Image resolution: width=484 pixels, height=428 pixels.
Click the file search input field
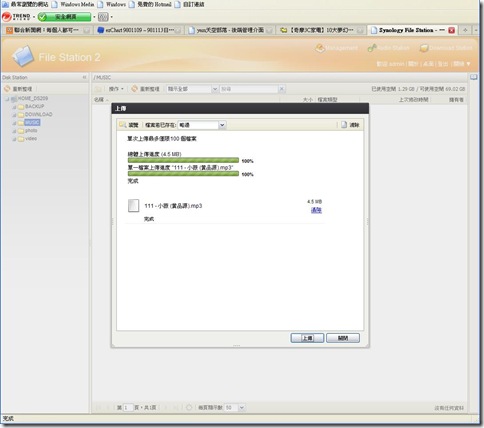(248, 89)
